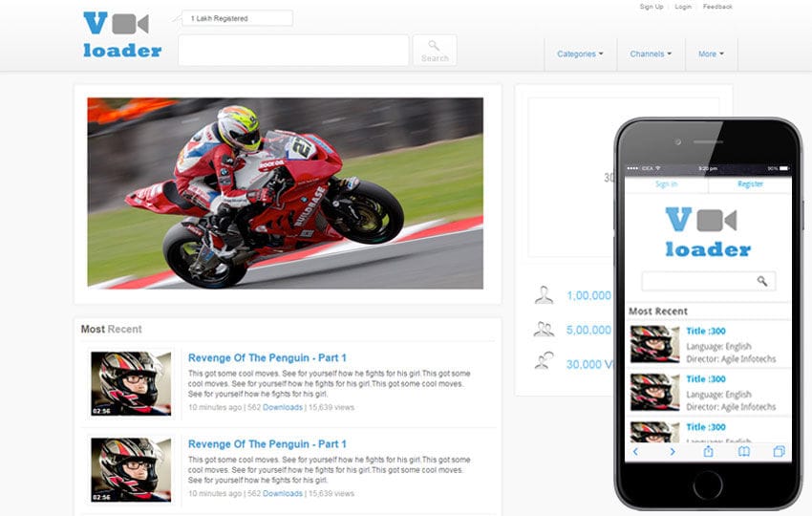
Task: Open the Feedback link
Action: coord(717,7)
